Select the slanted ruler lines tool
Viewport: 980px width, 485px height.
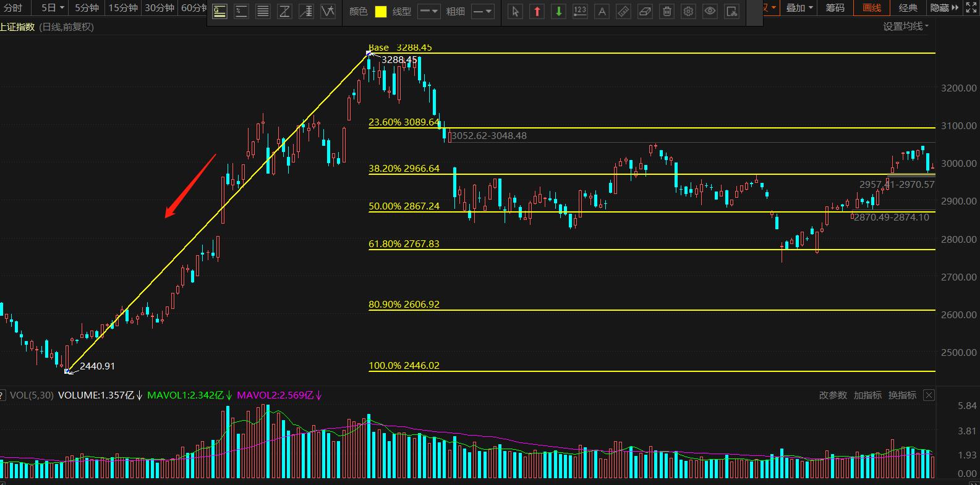pos(306,11)
